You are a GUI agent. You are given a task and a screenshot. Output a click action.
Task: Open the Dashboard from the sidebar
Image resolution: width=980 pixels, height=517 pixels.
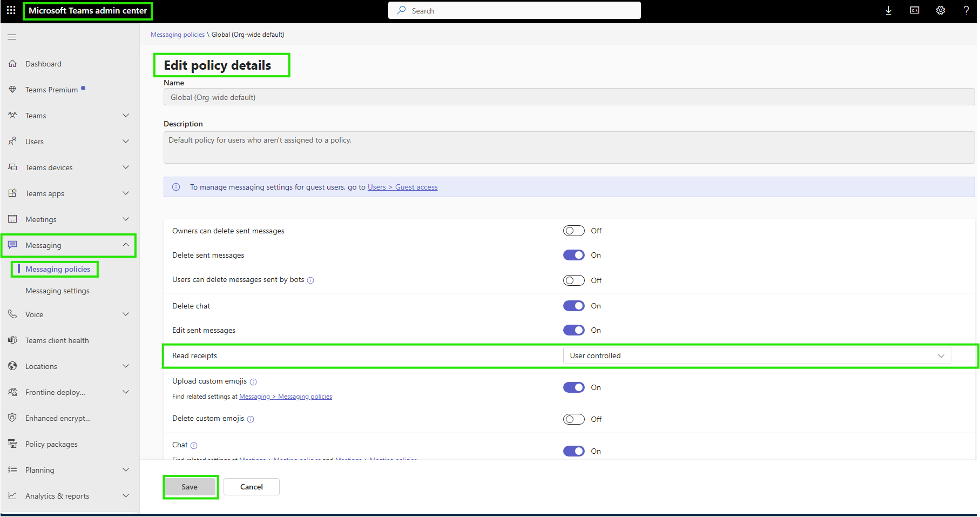coord(43,63)
